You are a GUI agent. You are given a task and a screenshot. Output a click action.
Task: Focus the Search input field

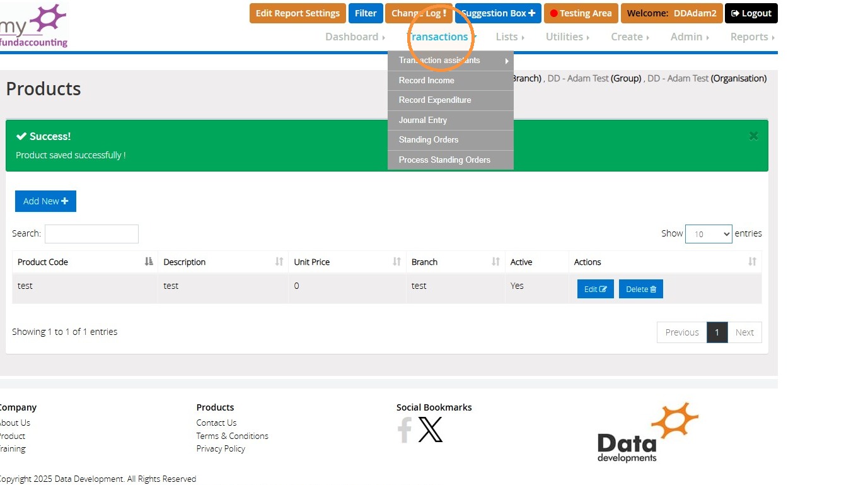tap(91, 234)
